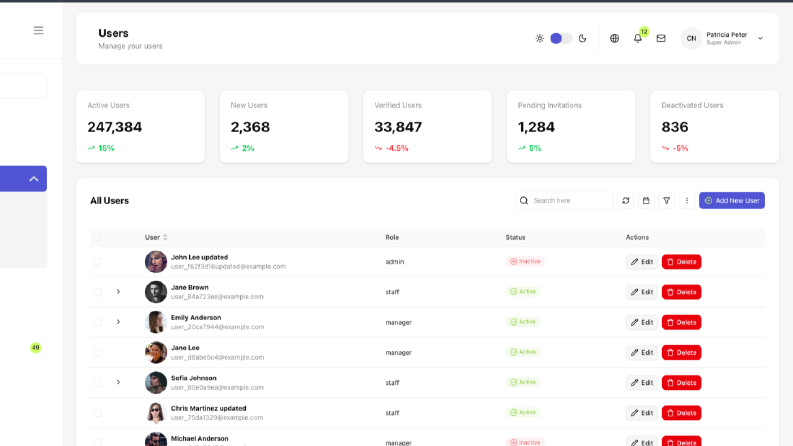The image size is (793, 446).
Task: Click the email user_84a723ee@example.com
Action: [x=217, y=297]
